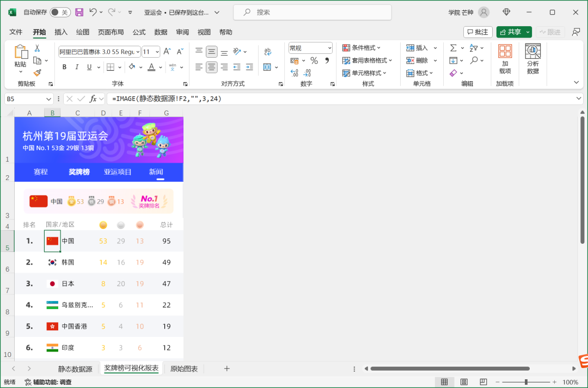Screen dimensions: 588x388
Task: Open the Analyze Data (分析数据) tool
Action: [x=532, y=59]
